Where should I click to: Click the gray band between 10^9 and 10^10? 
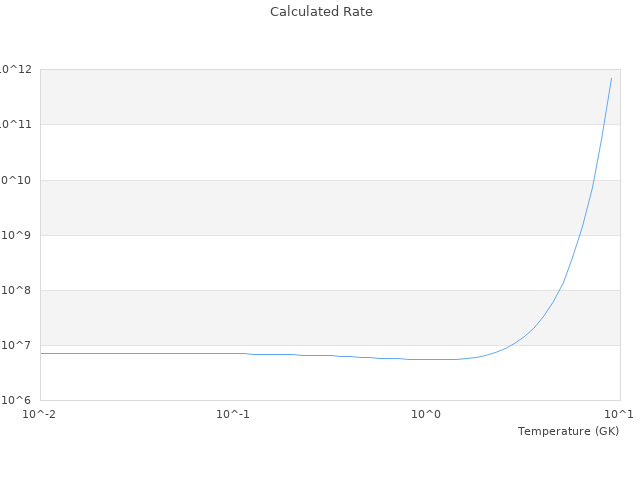(300, 207)
